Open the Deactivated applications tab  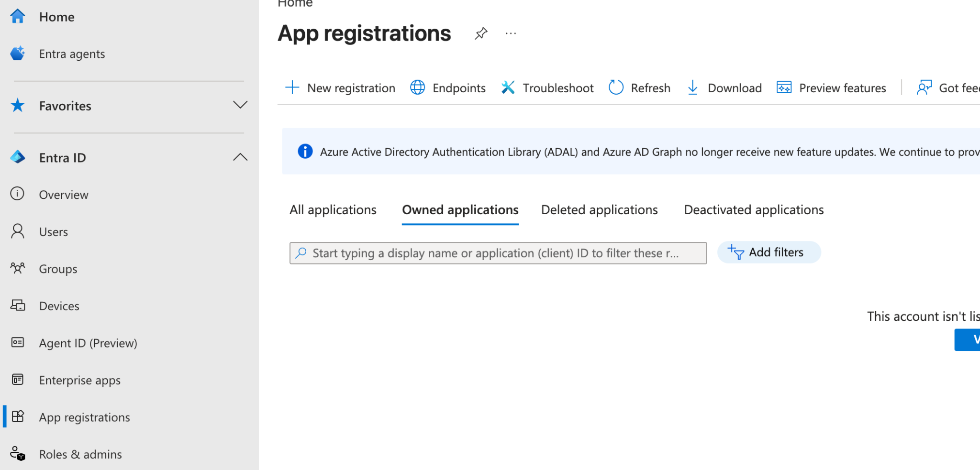(754, 210)
